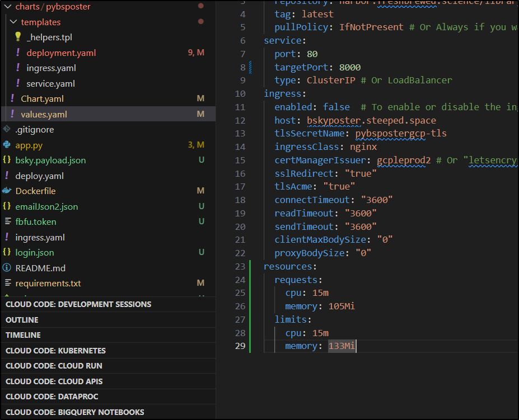Image resolution: width=519 pixels, height=420 pixels.
Task: Click the git icon next to .gitignore
Action: click(x=7, y=129)
